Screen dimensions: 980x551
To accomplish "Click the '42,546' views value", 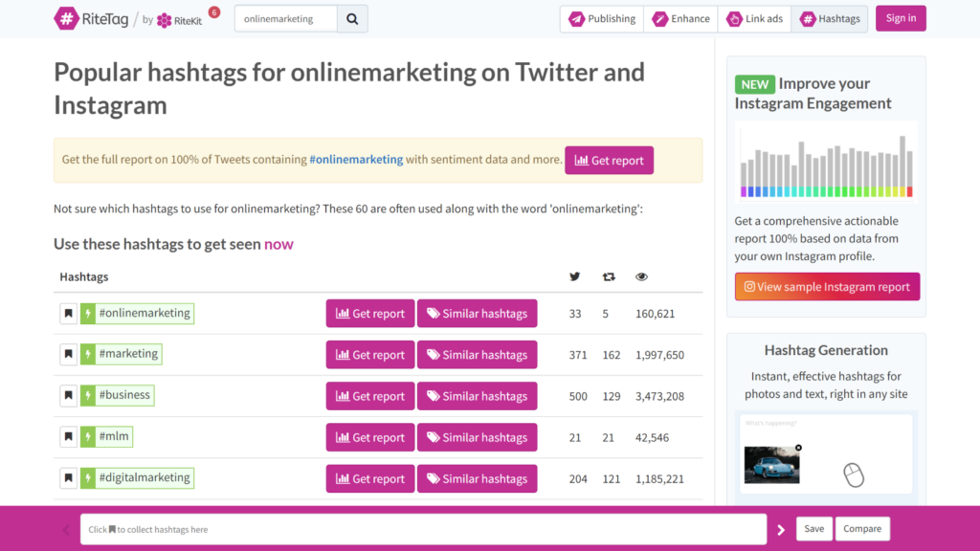I will (652, 437).
